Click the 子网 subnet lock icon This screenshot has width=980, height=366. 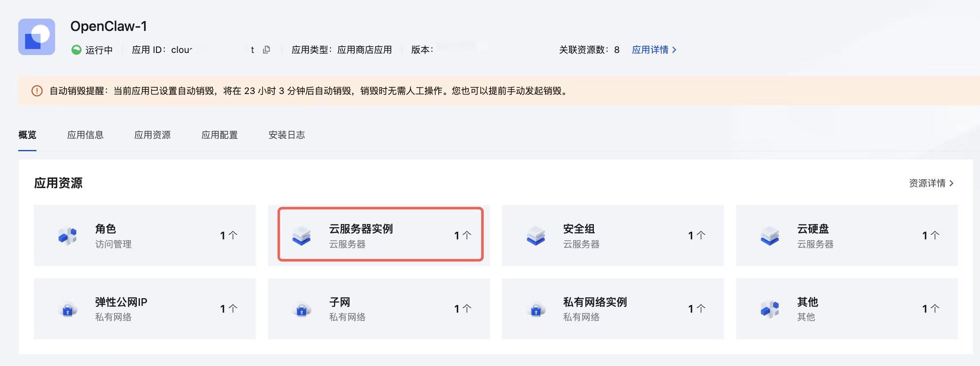click(302, 309)
